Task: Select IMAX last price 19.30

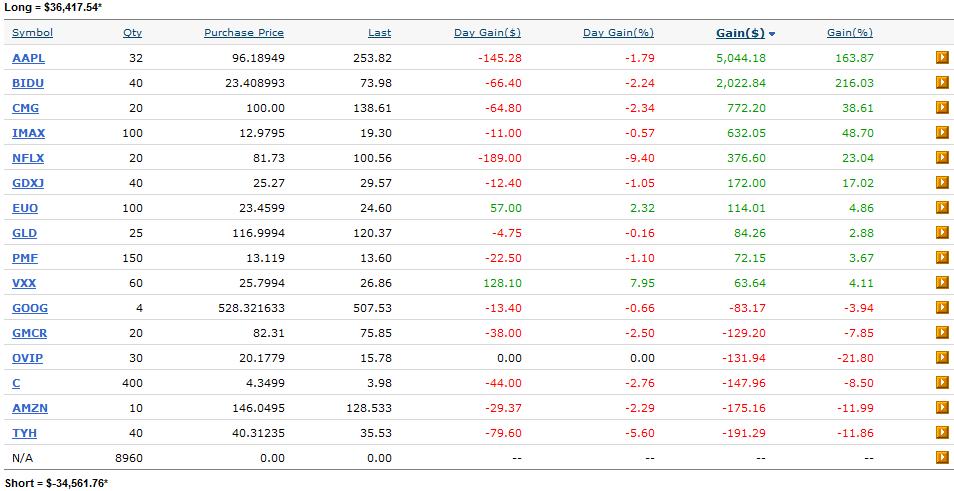Action: point(376,133)
